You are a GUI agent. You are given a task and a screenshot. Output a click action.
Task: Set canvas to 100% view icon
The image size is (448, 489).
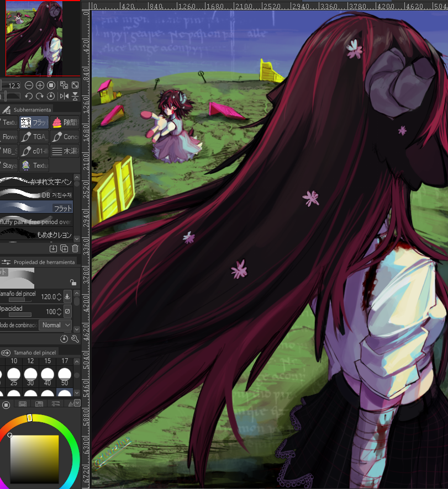(51, 86)
